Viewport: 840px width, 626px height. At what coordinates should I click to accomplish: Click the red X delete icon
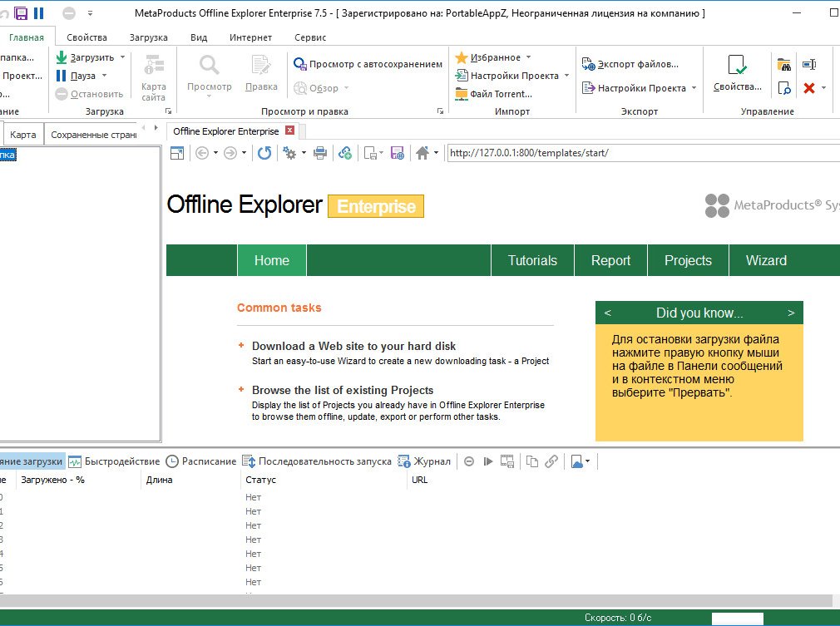coord(809,88)
